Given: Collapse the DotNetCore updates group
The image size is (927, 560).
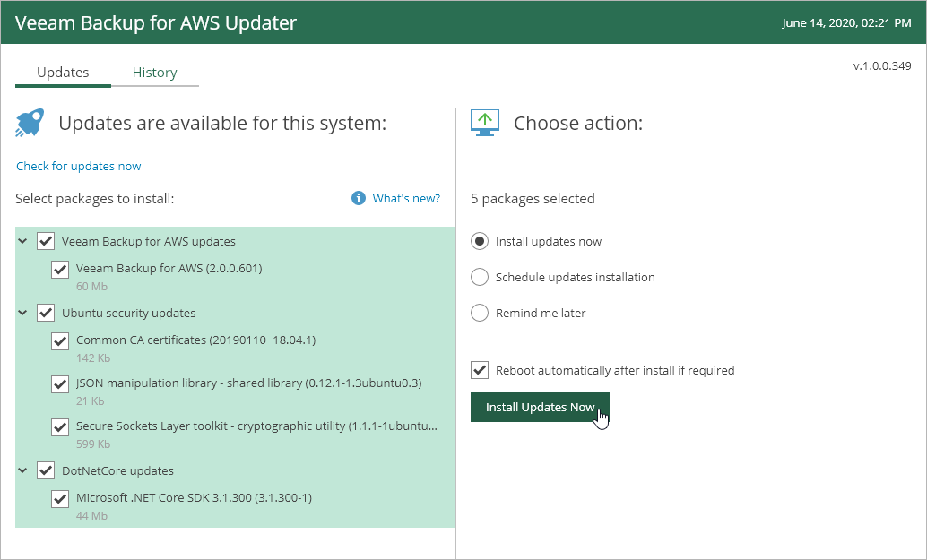Looking at the screenshot, I should tap(22, 470).
